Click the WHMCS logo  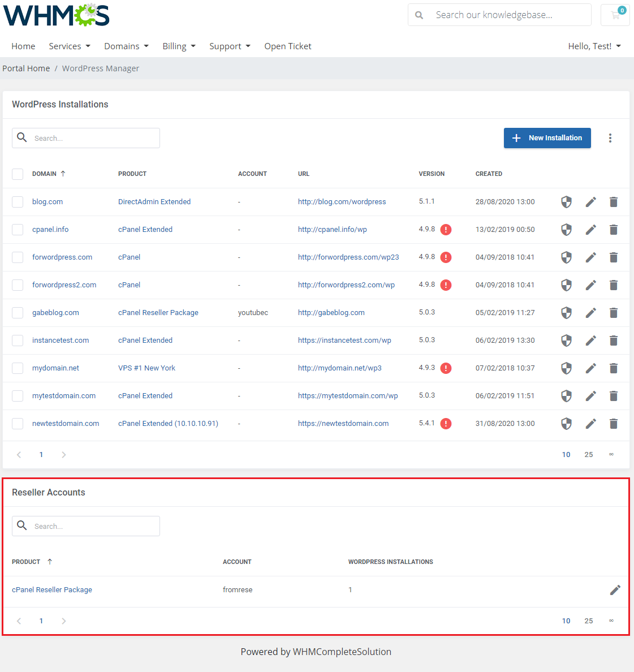pyautogui.click(x=56, y=15)
